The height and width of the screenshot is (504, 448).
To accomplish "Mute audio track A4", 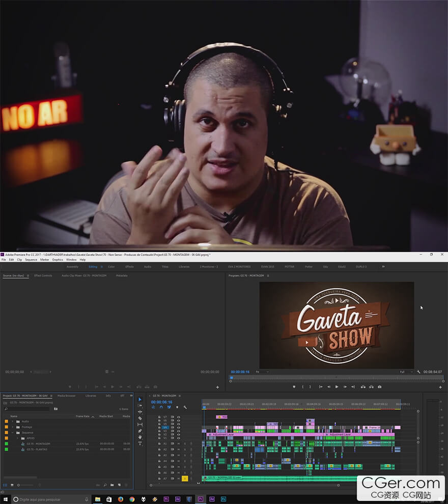I will click(179, 461).
